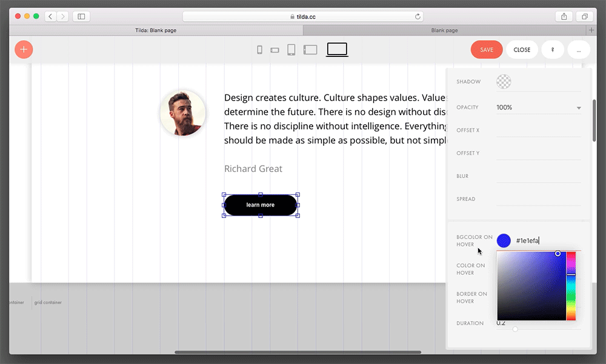Click the horizontal scrollbar at bottom
The height and width of the screenshot is (364, 606).
298,352
